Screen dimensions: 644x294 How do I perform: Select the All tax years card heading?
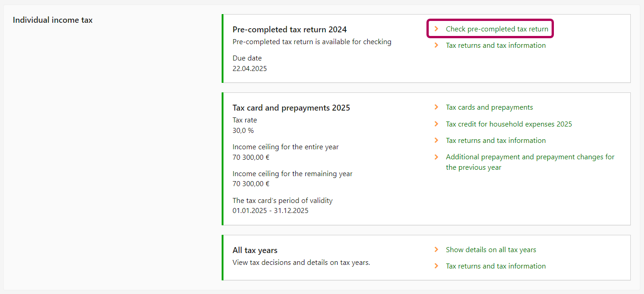coord(255,250)
